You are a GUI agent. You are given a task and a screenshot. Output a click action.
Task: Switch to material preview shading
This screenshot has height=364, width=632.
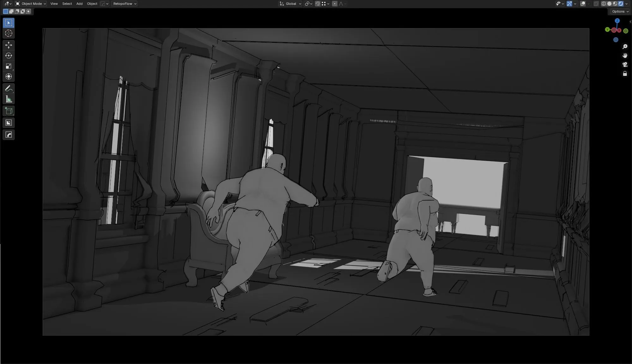[x=615, y=4]
